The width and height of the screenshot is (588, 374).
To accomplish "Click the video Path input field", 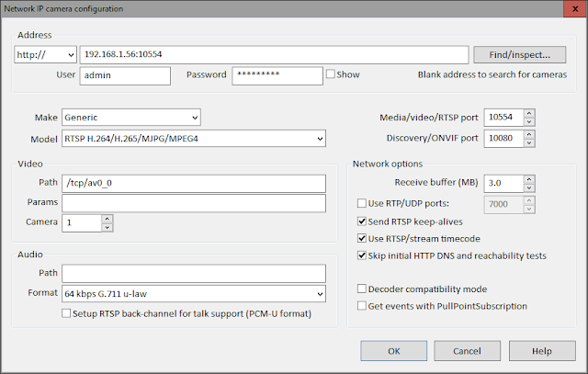I will (x=196, y=183).
